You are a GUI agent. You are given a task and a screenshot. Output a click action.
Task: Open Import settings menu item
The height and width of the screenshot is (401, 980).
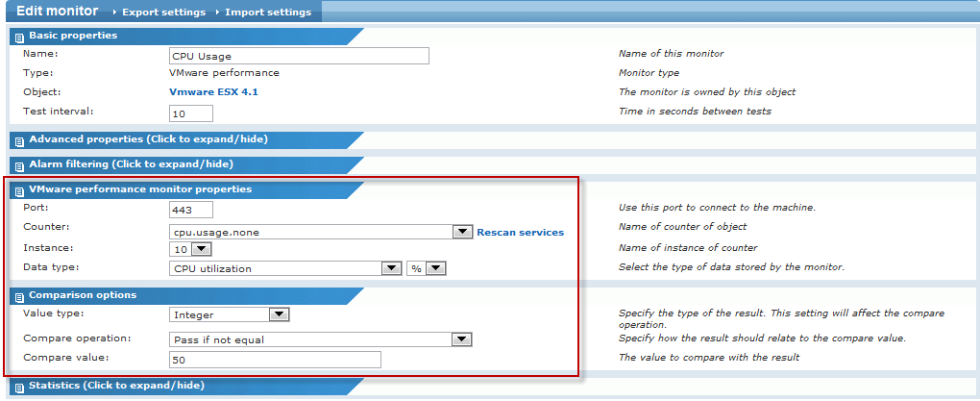[267, 13]
